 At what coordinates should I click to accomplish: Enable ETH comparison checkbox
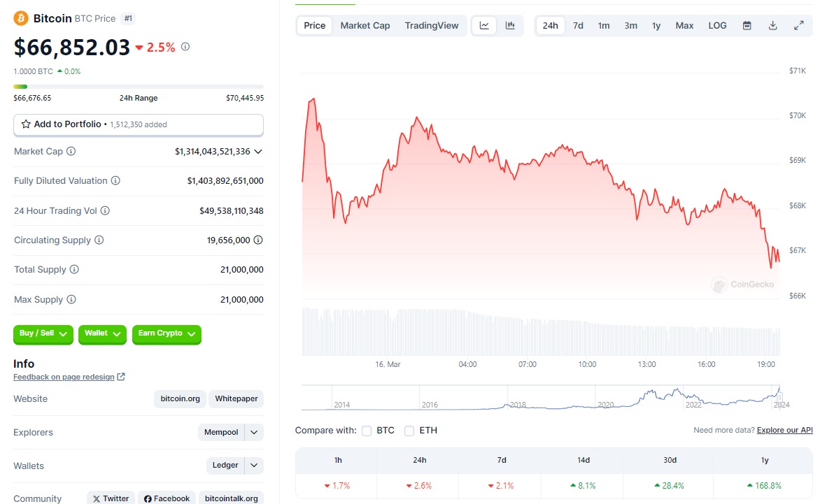[x=409, y=431]
